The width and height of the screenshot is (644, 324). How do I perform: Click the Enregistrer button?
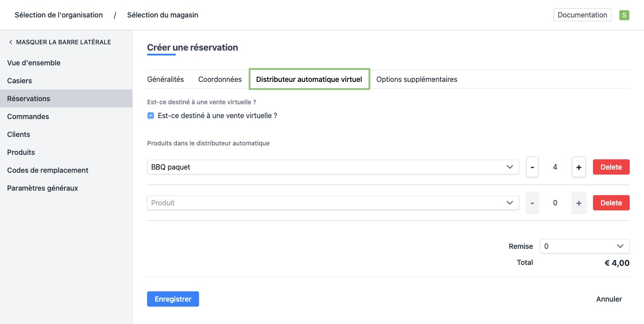[173, 299]
